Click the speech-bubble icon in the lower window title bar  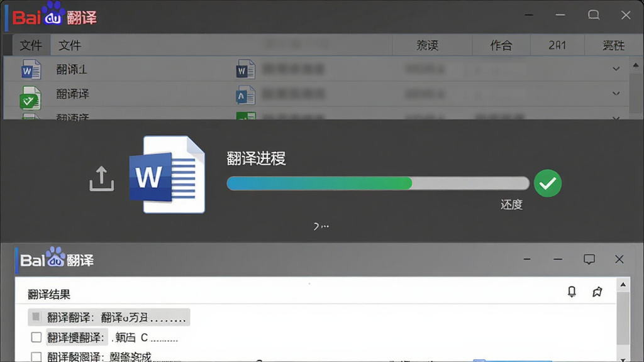click(589, 259)
